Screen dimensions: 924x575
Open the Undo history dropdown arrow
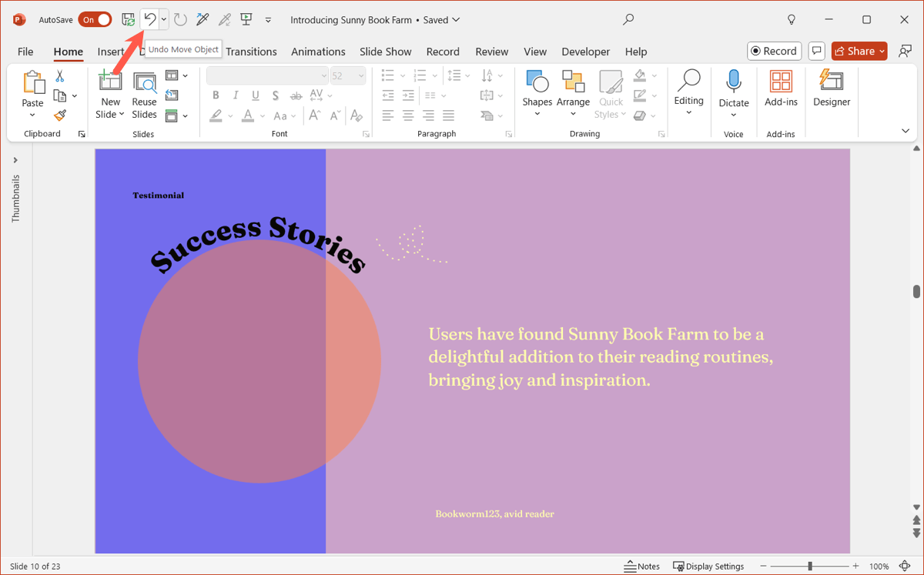tap(164, 19)
